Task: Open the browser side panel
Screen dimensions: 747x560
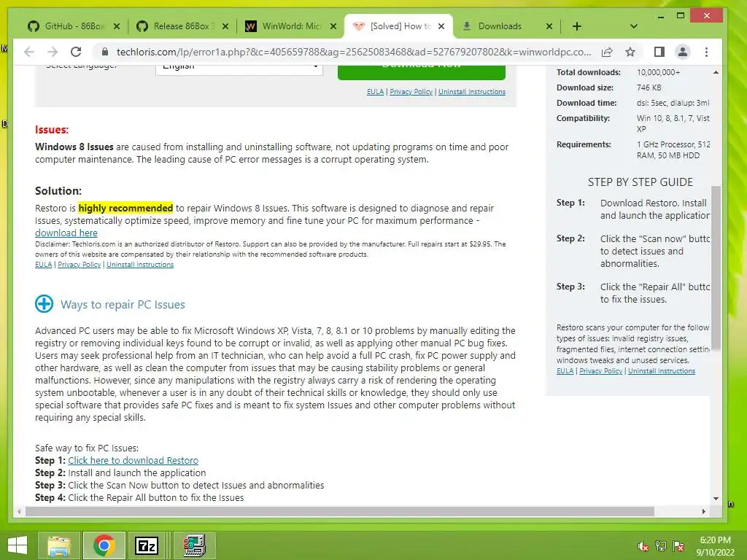Action: coord(659,52)
